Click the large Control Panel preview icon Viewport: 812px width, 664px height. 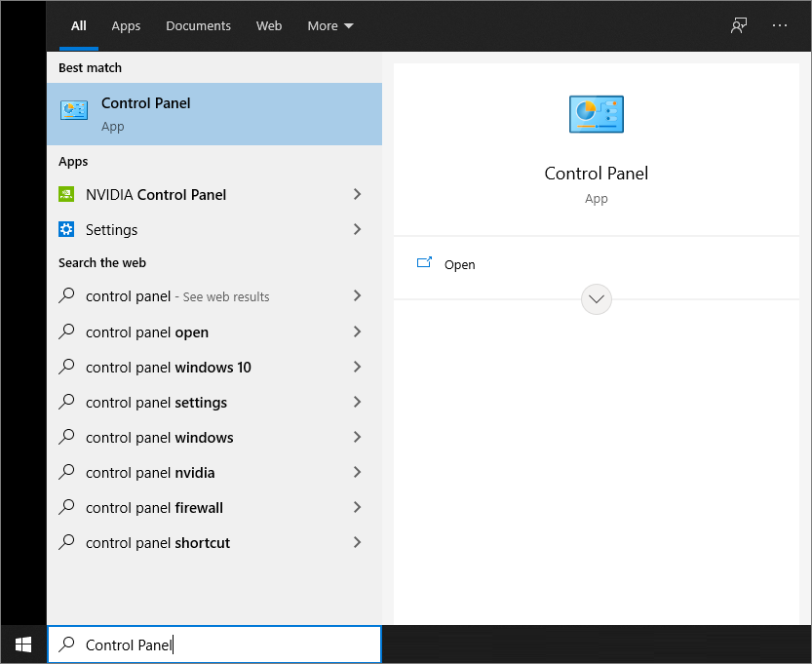pyautogui.click(x=596, y=114)
